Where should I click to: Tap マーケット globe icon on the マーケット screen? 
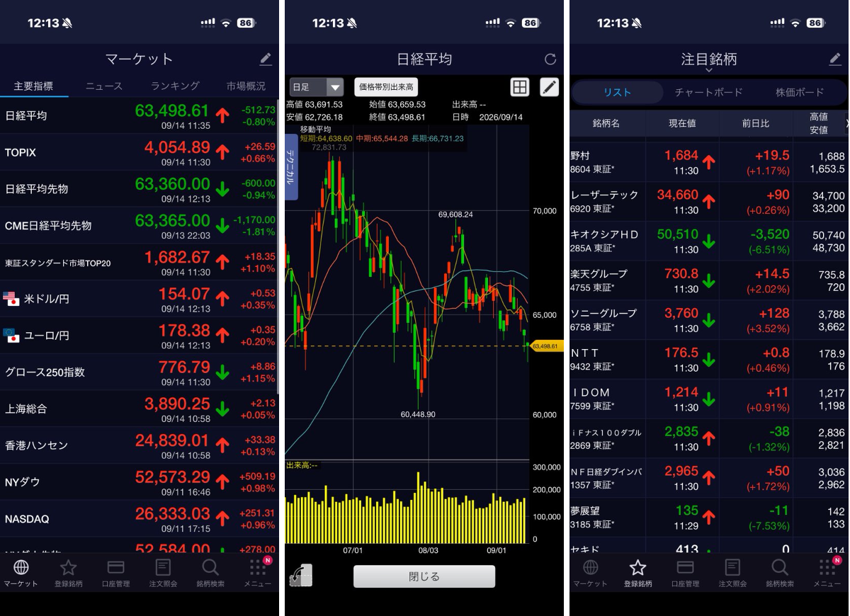point(21,573)
